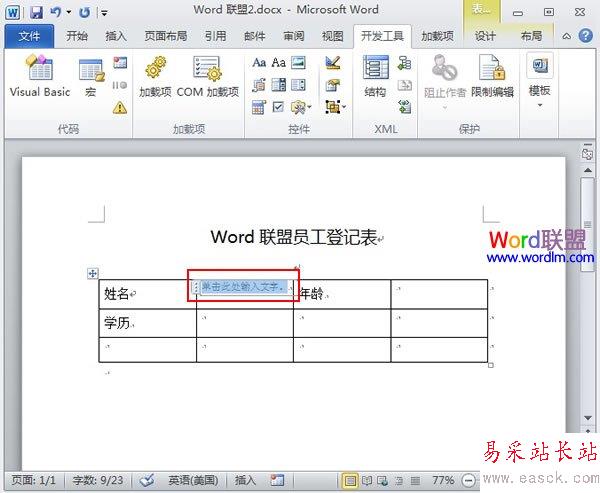
Task: Open Macro Security warning icon
Action: coord(120,108)
